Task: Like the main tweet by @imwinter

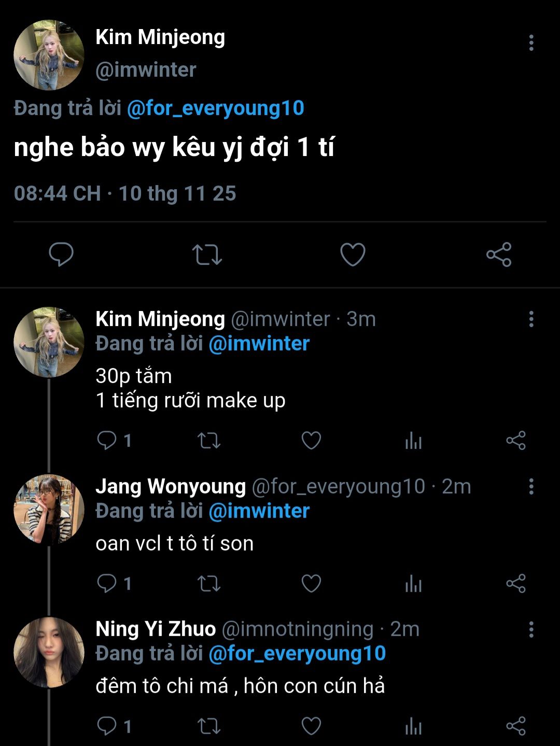Action: pos(353,255)
